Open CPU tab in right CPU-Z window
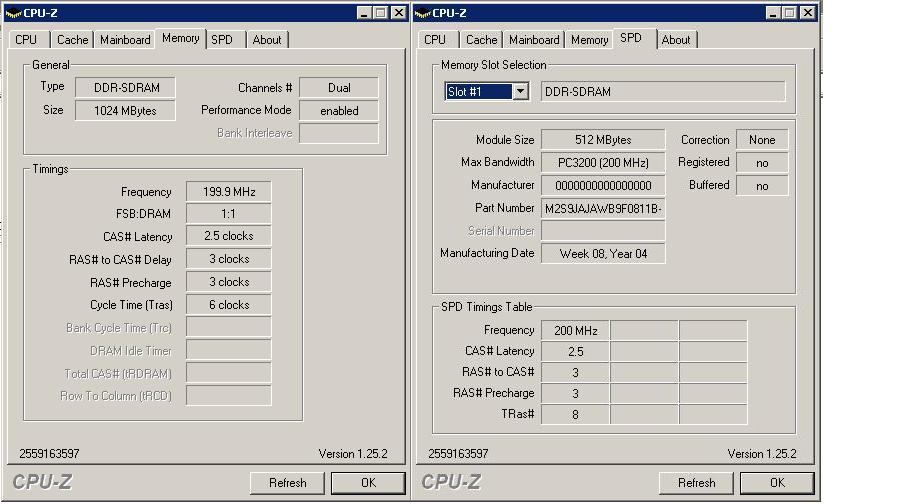922x504 pixels. tap(435, 39)
